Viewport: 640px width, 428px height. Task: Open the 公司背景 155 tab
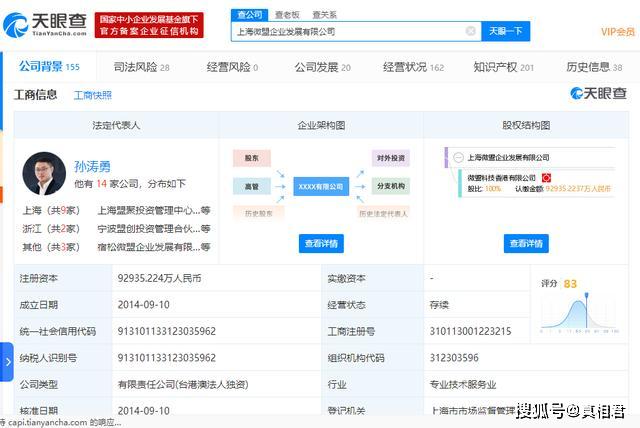pos(49,67)
